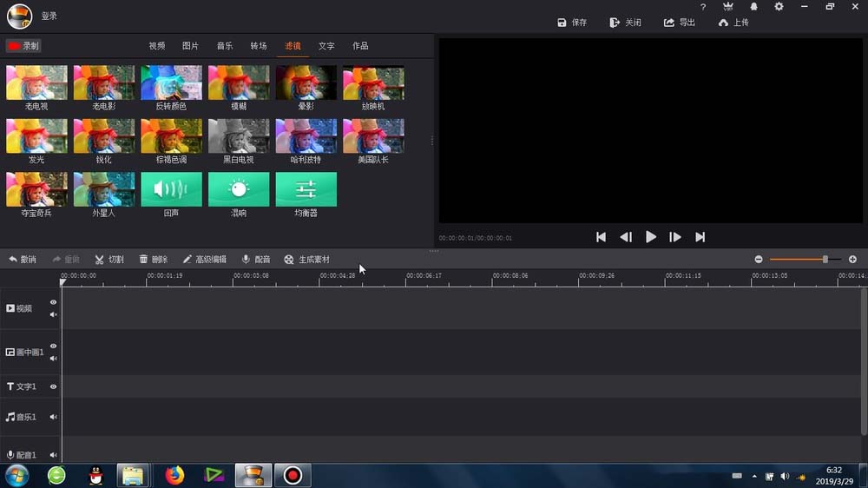Click the 切割 scissors cut tool
Image resolution: width=868 pixels, height=488 pixels.
click(109, 260)
